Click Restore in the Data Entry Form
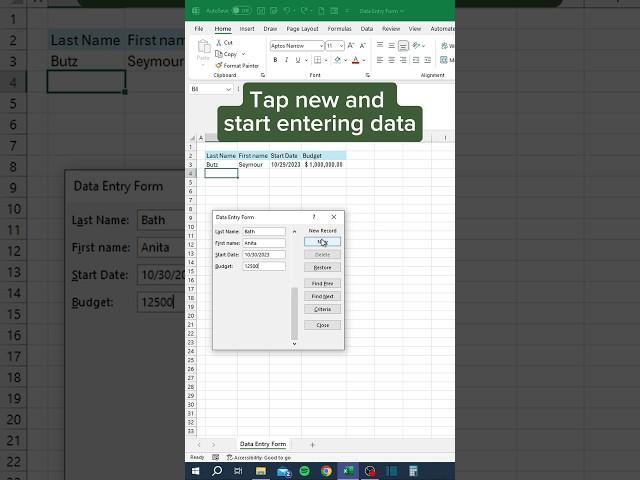640x480 pixels. point(322,267)
